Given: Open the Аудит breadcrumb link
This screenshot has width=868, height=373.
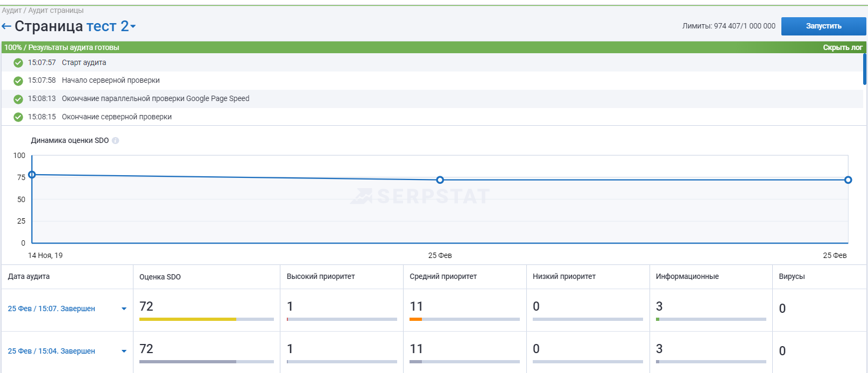Looking at the screenshot, I should point(12,10).
